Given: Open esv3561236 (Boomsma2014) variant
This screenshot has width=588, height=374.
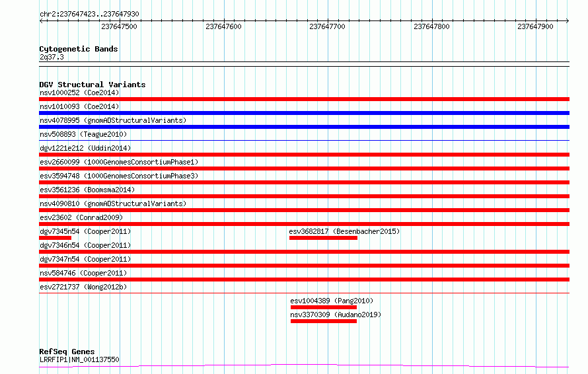Looking at the screenshot, I should (87, 190).
